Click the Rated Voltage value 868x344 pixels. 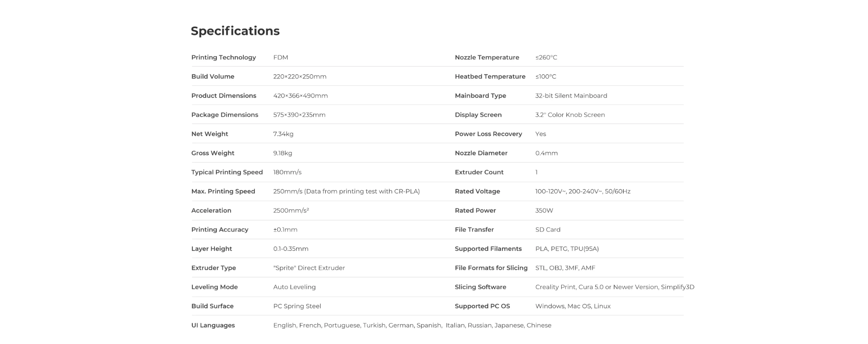(x=583, y=192)
